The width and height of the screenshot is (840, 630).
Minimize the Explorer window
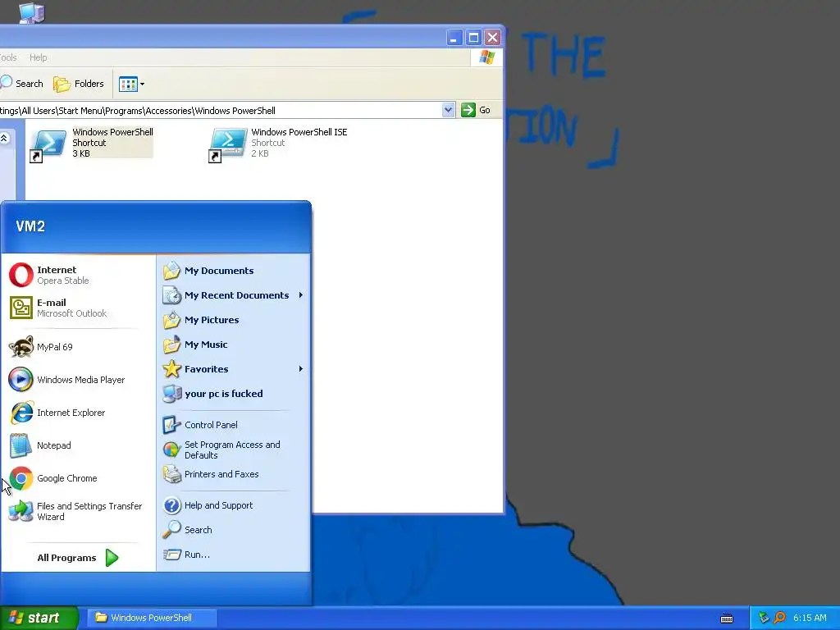454,38
